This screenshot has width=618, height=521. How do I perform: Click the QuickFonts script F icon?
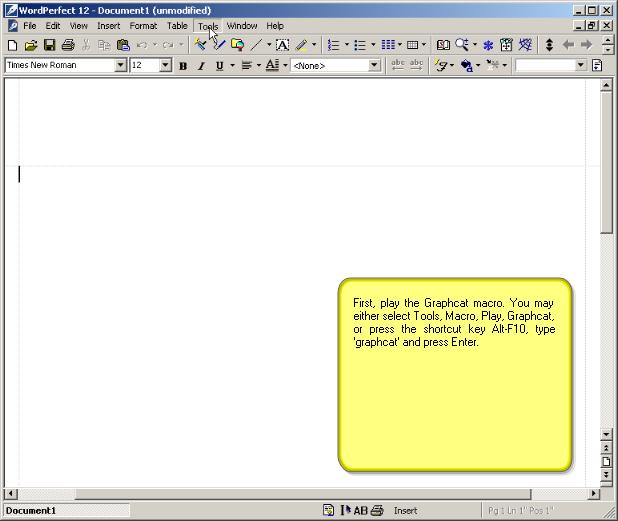coord(441,65)
